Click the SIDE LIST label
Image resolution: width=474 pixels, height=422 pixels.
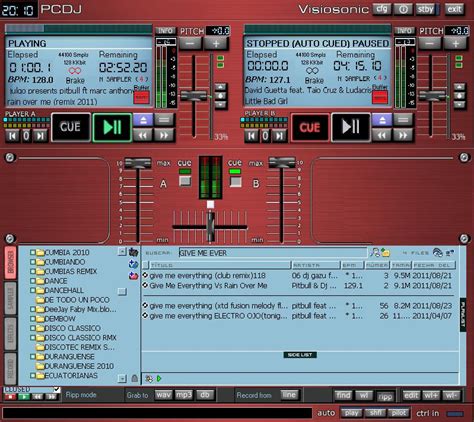coord(300,355)
